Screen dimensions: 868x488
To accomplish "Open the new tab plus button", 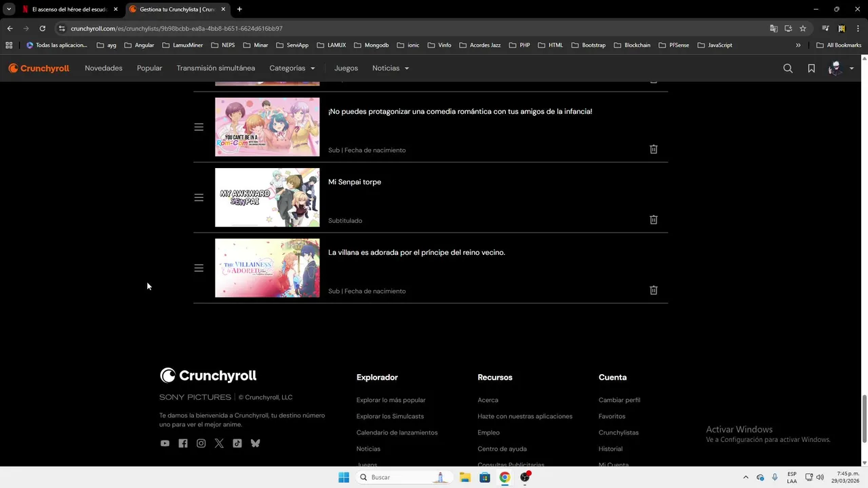I will point(239,9).
